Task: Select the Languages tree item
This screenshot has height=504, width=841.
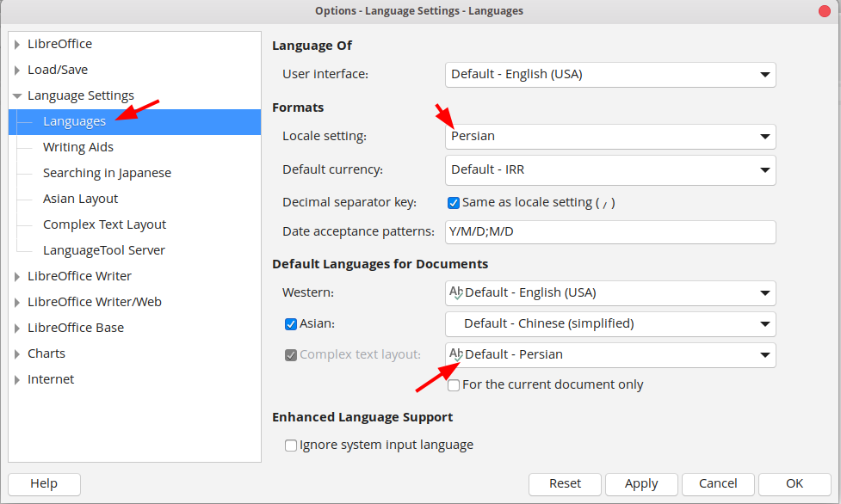Action: 134,122
